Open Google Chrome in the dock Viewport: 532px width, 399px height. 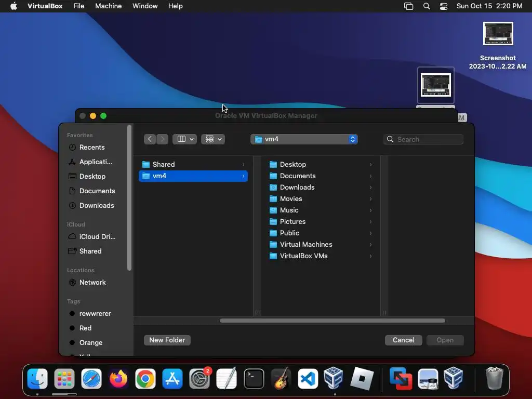pos(145,379)
